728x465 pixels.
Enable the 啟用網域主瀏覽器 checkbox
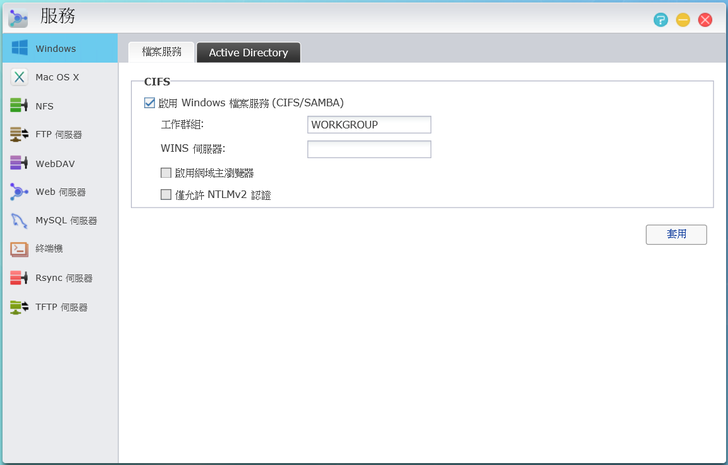pyautogui.click(x=166, y=173)
